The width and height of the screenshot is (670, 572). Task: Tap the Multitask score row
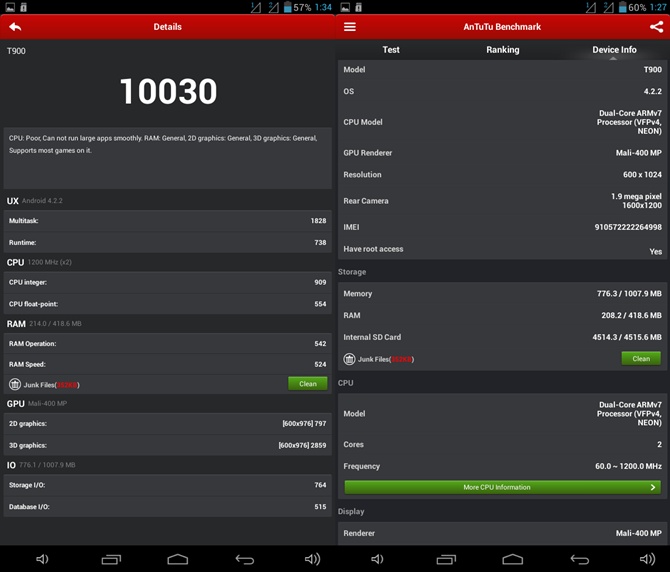168,220
